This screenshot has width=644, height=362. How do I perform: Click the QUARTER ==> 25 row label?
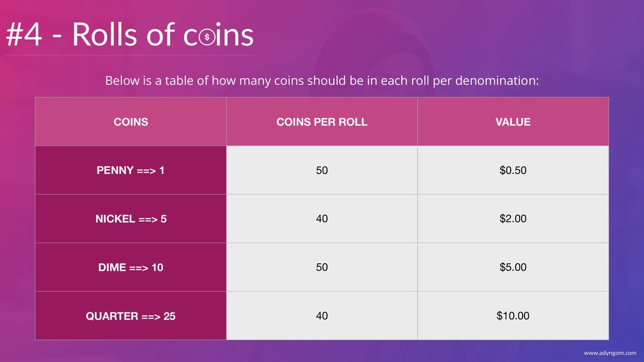coord(131,315)
